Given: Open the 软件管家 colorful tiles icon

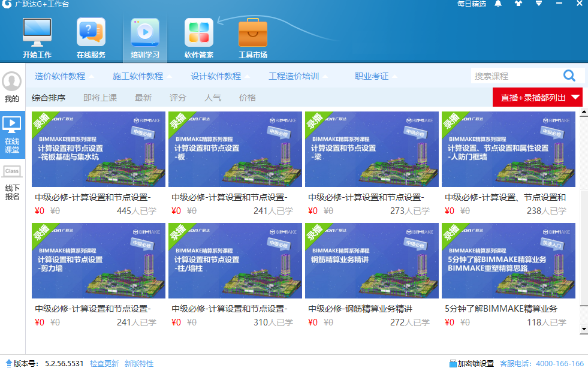Looking at the screenshot, I should coord(199,32).
